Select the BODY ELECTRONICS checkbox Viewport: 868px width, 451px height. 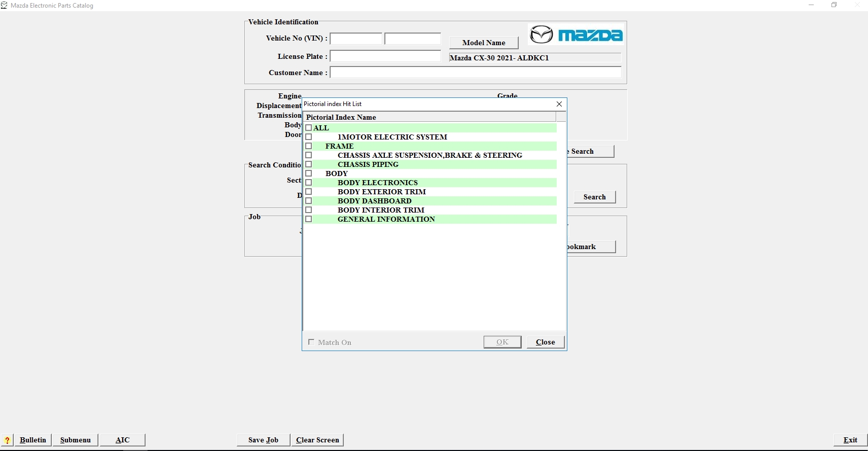coord(309,183)
